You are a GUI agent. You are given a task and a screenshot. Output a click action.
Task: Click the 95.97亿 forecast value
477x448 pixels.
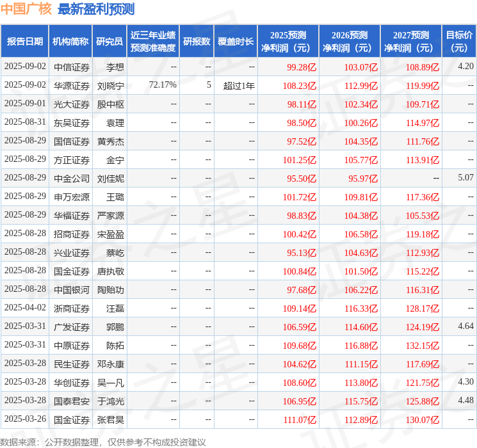coord(363,178)
